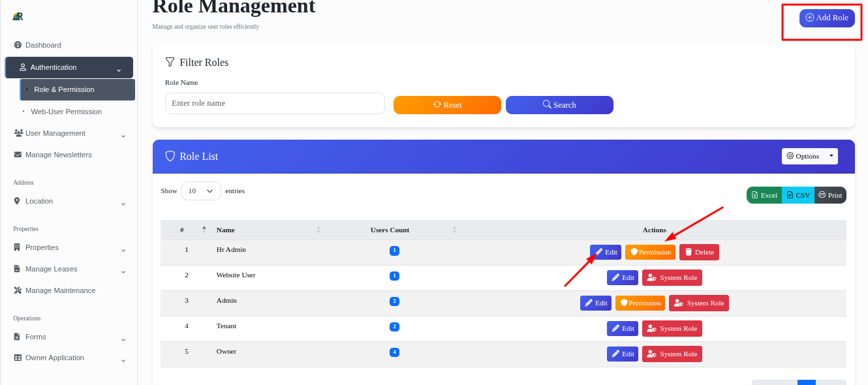Click the envelope icon for Manage Newsletters
Viewport: 868px width, 385px height.
coord(17,155)
